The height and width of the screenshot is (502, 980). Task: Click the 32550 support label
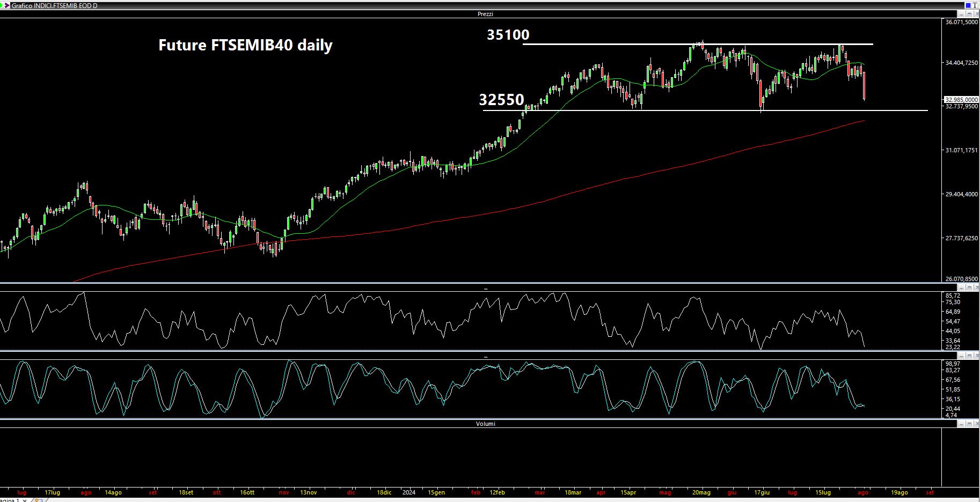coord(501,100)
